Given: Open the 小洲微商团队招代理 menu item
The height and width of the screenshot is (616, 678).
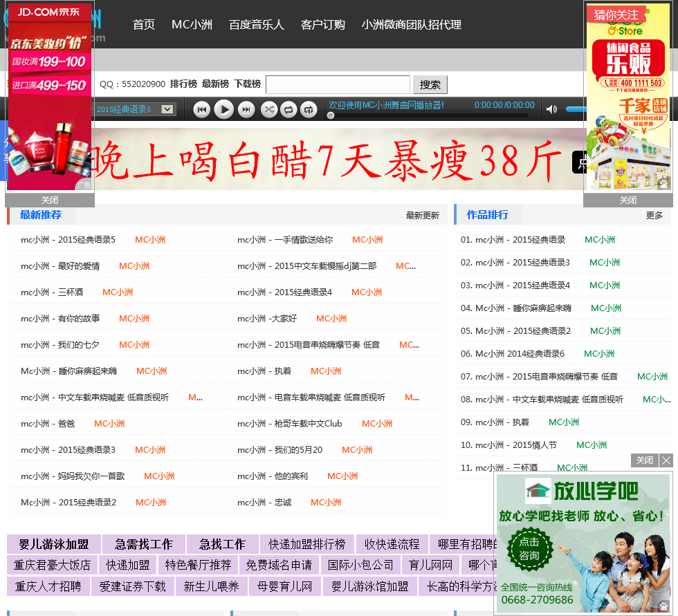Looking at the screenshot, I should click(x=411, y=25).
